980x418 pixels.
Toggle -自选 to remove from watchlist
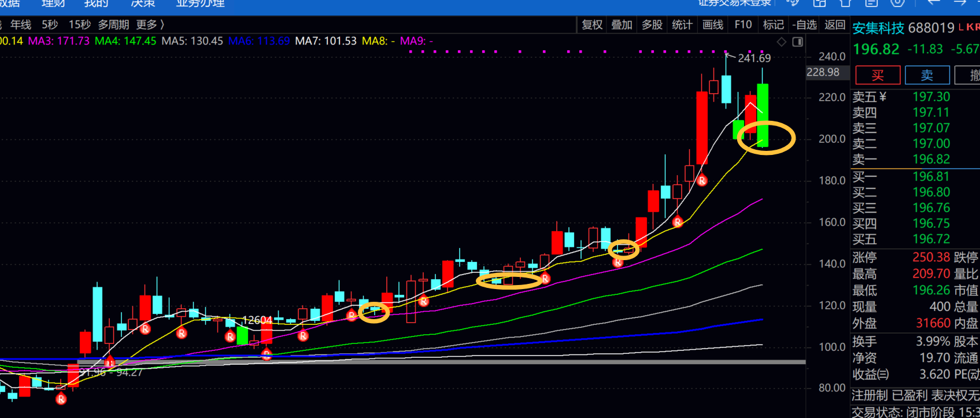804,25
